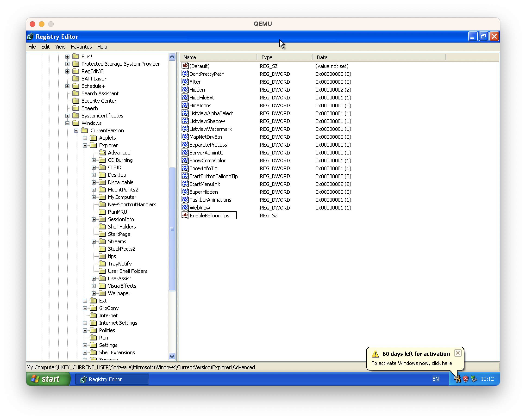
Task: Click the tree scrollbar down arrow
Action: (x=172, y=356)
